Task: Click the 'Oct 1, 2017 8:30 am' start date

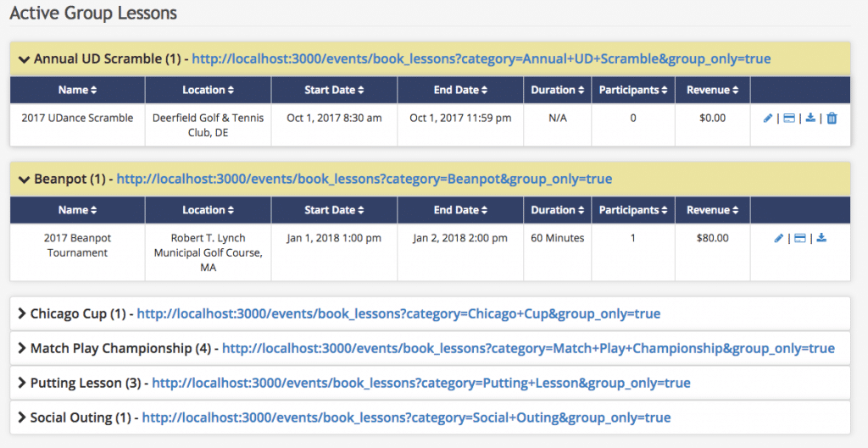Action: 334,118
